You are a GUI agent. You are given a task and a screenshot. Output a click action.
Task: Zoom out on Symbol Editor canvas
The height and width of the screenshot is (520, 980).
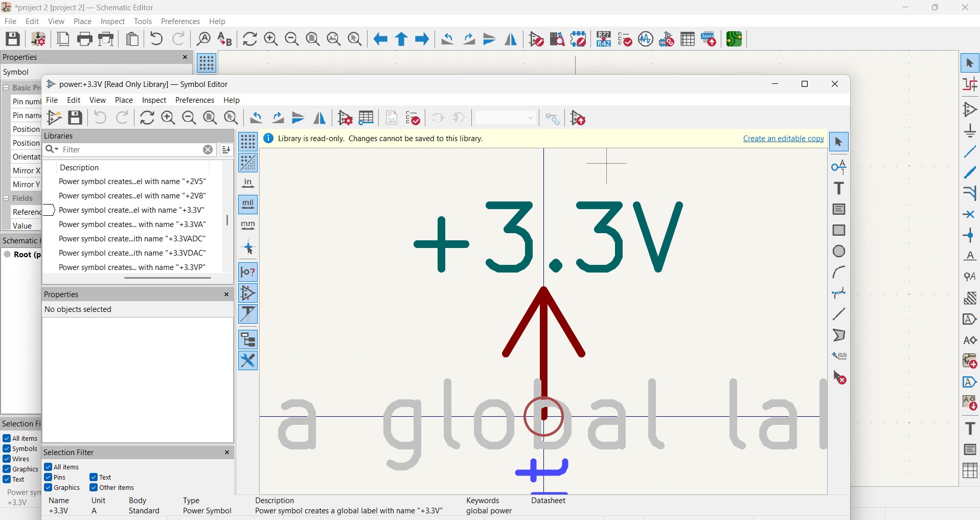189,118
